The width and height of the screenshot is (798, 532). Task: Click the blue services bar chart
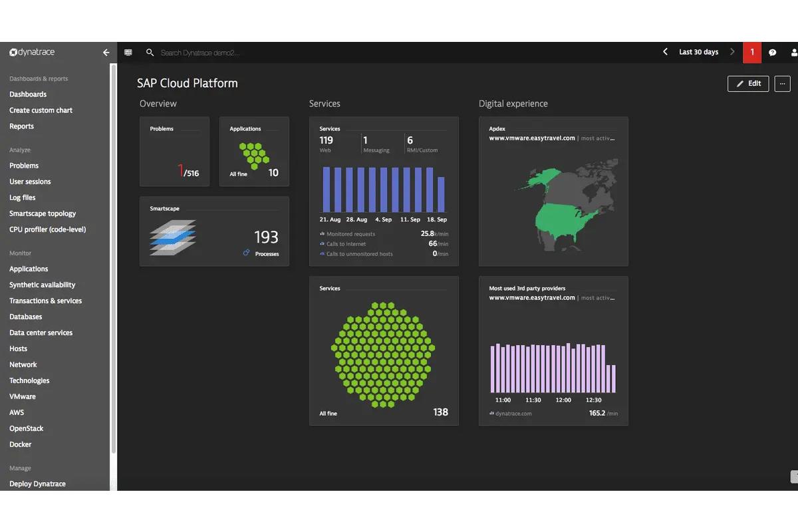[384, 189]
